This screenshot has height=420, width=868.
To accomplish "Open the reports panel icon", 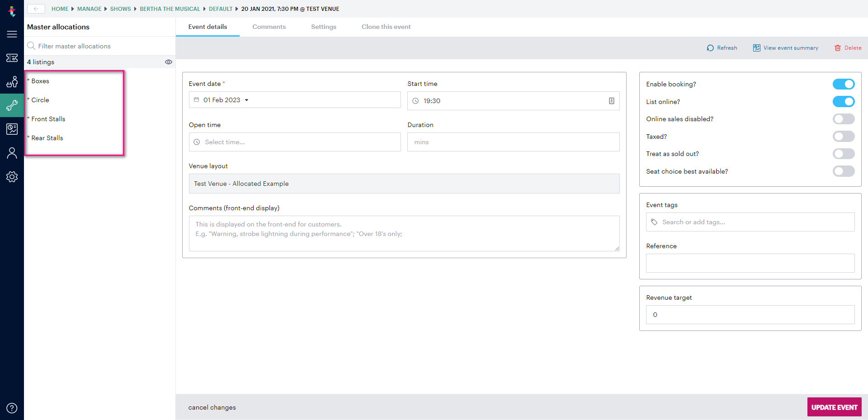I will tap(12, 129).
